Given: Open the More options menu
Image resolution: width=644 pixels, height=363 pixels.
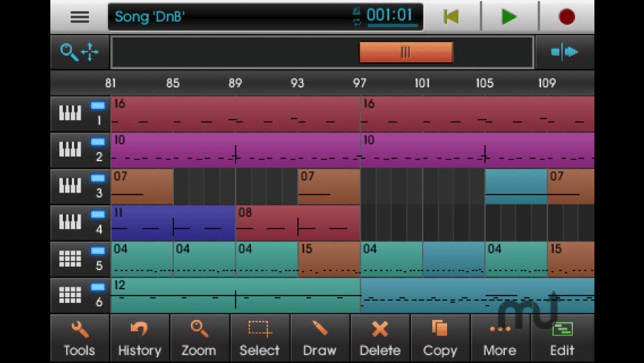Looking at the screenshot, I should (500, 339).
